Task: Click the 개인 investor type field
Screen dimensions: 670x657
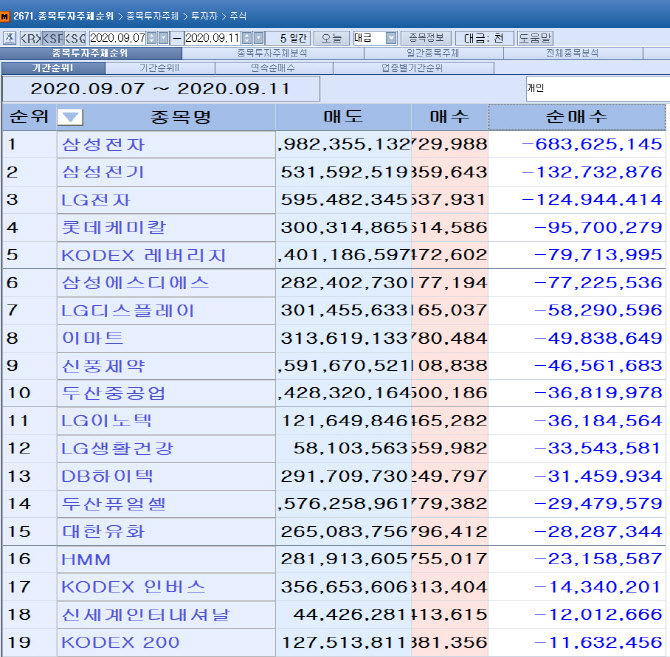Action: 597,89
